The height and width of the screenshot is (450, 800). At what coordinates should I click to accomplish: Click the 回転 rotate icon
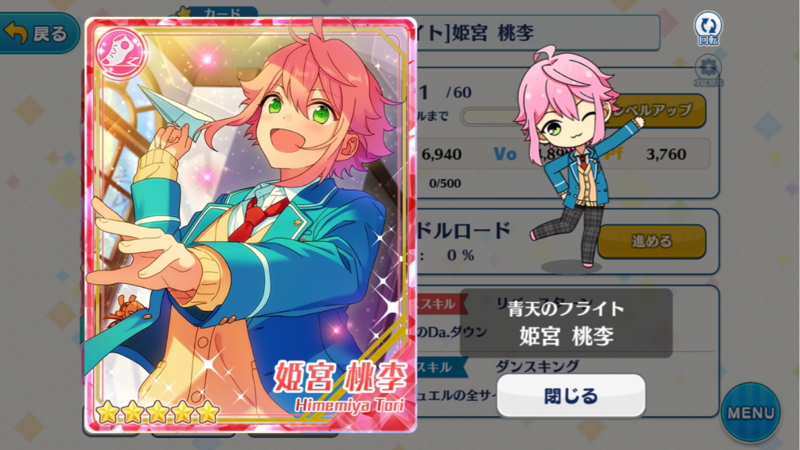708,28
